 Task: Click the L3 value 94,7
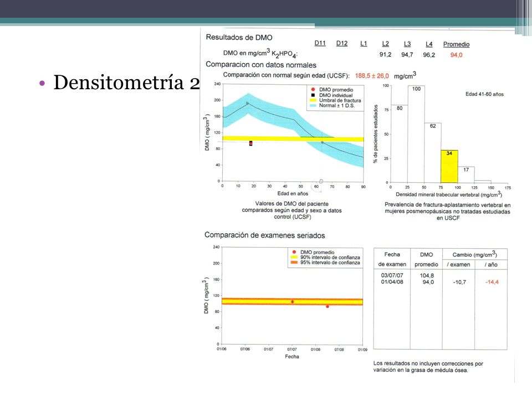pos(407,55)
